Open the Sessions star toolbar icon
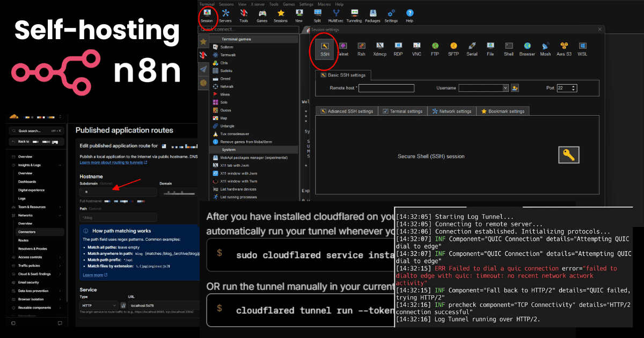The image size is (644, 338). 281,16
